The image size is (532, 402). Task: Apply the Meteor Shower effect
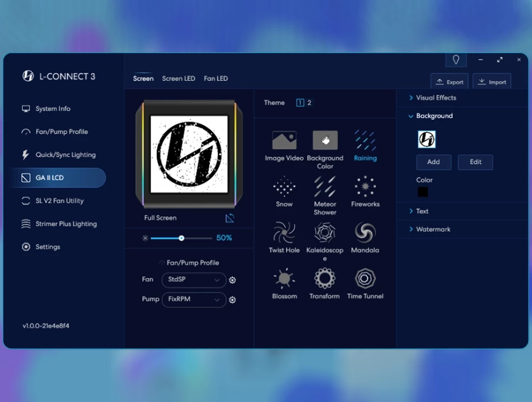point(325,186)
